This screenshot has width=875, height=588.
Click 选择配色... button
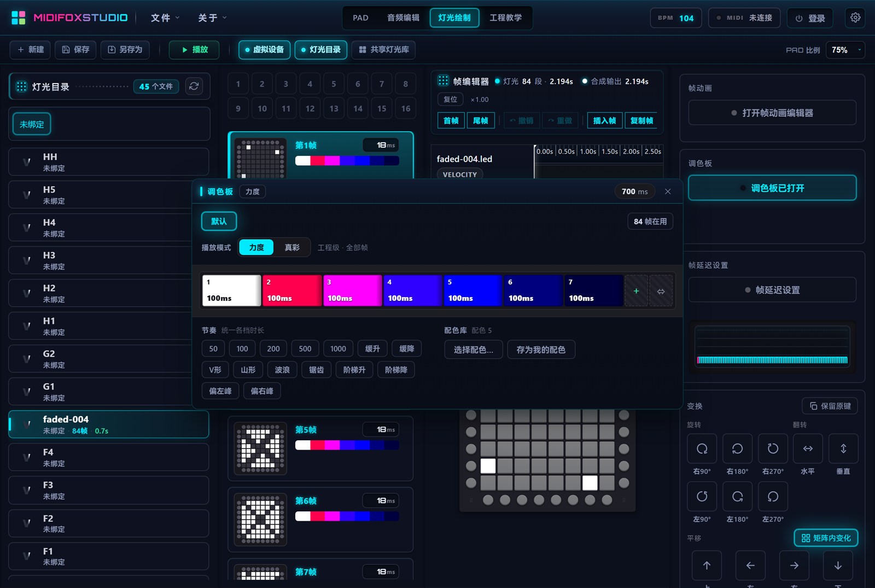473,350
